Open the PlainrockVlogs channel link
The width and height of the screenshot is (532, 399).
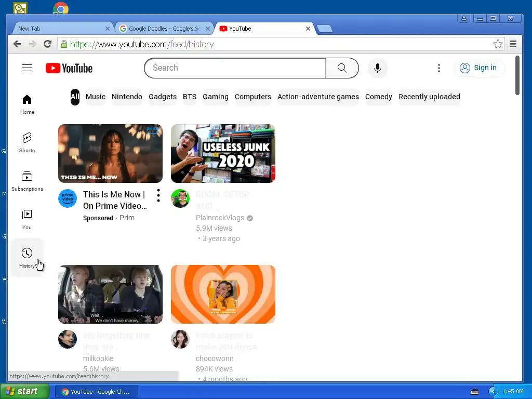tap(220, 218)
